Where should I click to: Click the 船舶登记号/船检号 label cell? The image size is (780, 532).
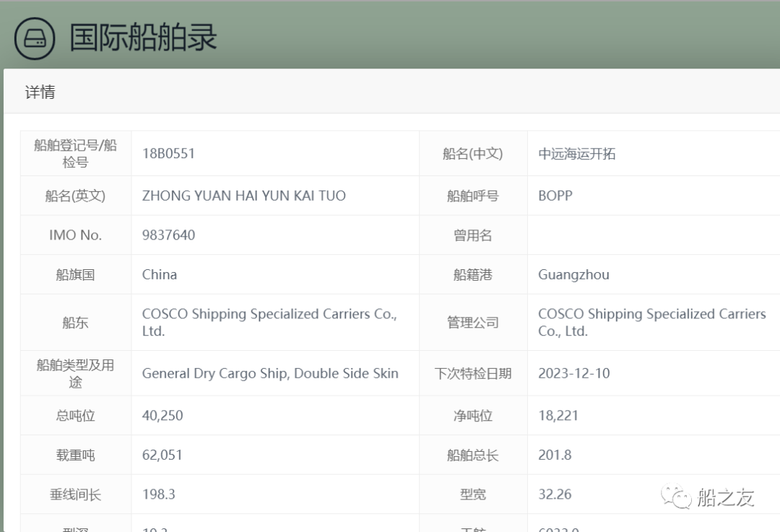click(x=76, y=154)
